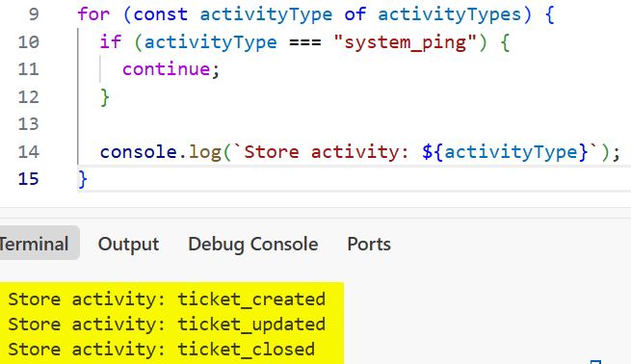Click the 'const' keyword on line 9

[160, 14]
